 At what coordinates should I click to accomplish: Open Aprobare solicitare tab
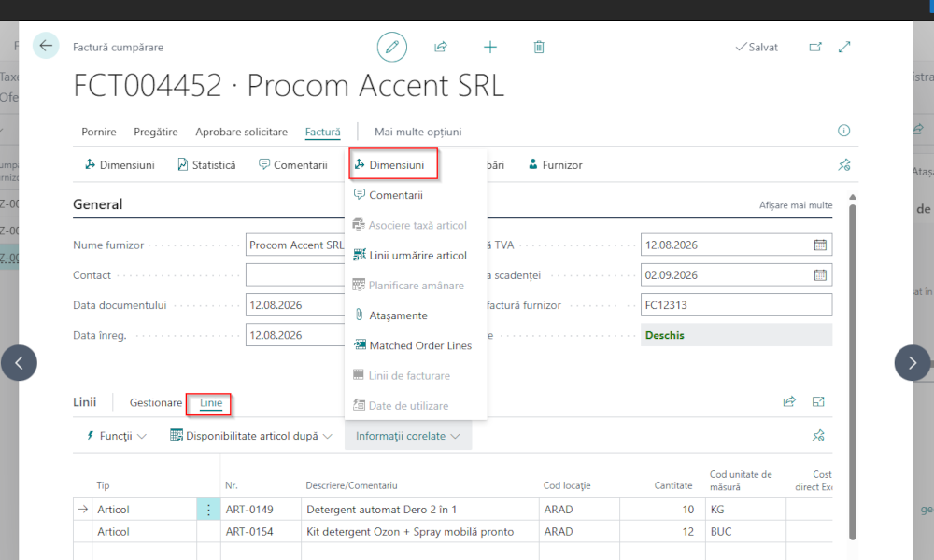[x=241, y=132]
